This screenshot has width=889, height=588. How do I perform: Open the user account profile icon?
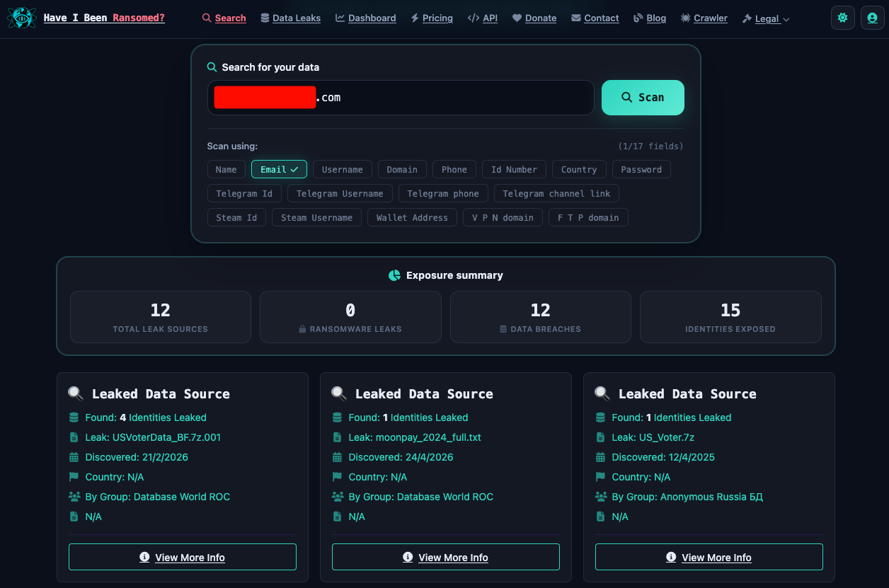coord(872,18)
